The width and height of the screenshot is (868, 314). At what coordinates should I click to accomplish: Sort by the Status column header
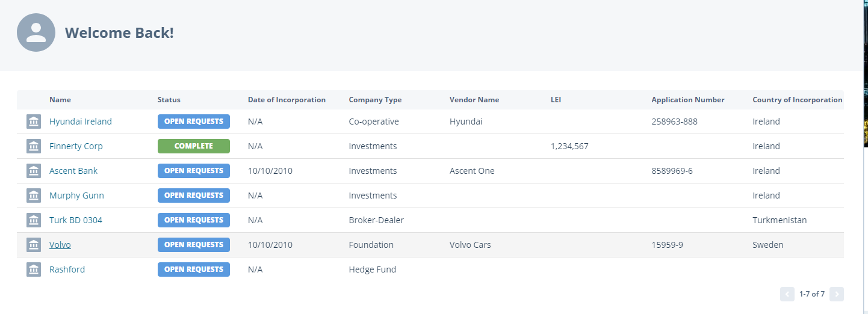(x=169, y=100)
